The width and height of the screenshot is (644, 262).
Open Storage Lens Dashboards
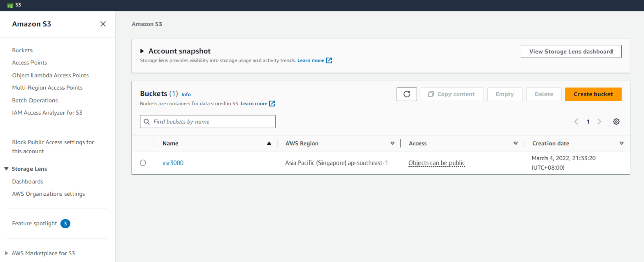(27, 182)
